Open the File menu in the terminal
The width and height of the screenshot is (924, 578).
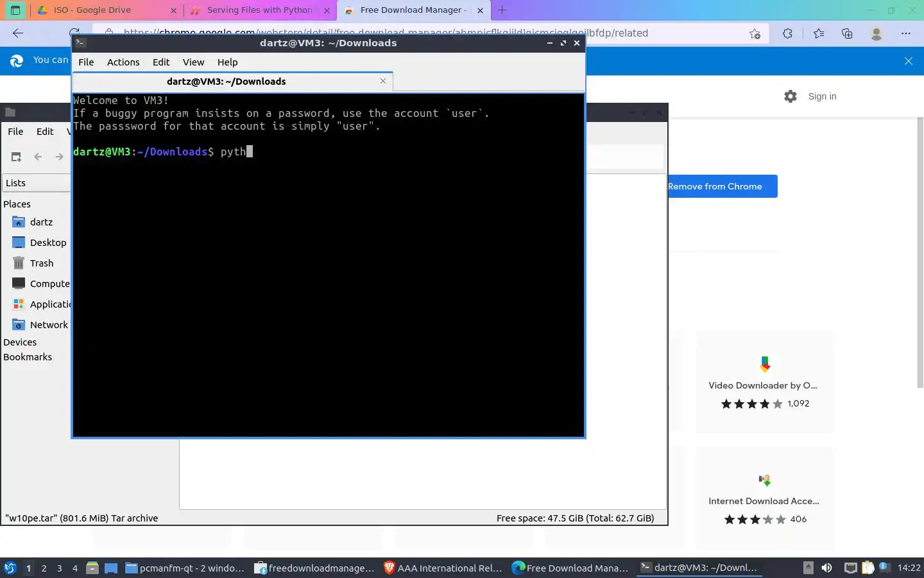click(x=86, y=62)
